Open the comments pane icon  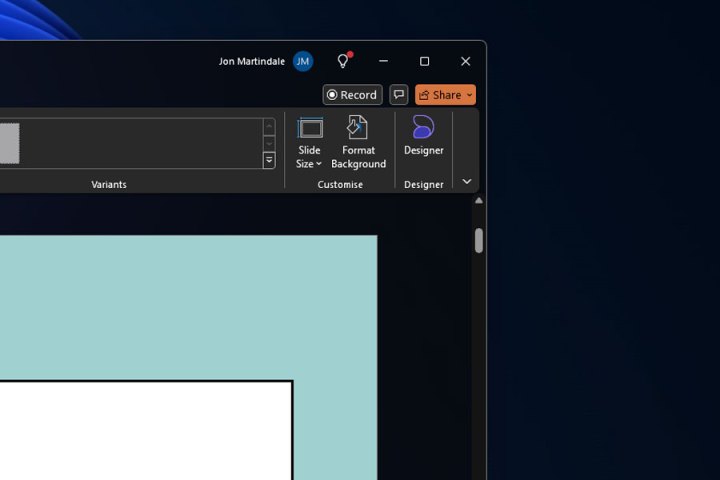[x=399, y=95]
